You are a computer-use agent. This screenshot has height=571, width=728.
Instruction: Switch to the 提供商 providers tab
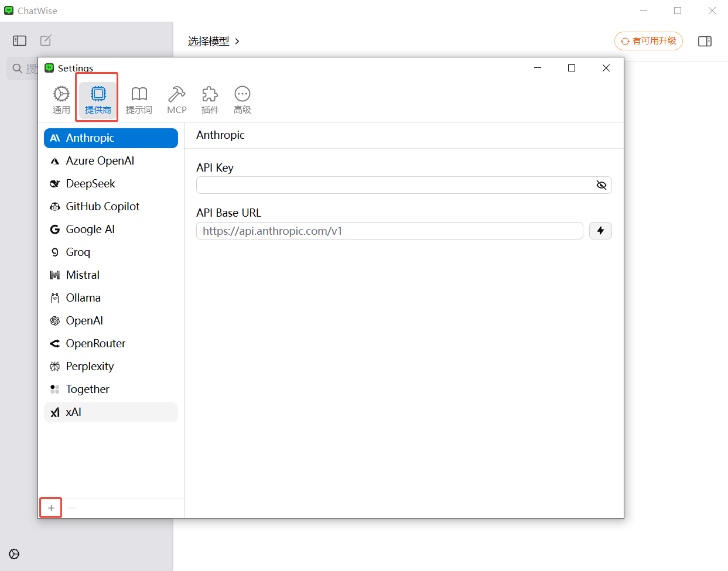point(98,100)
